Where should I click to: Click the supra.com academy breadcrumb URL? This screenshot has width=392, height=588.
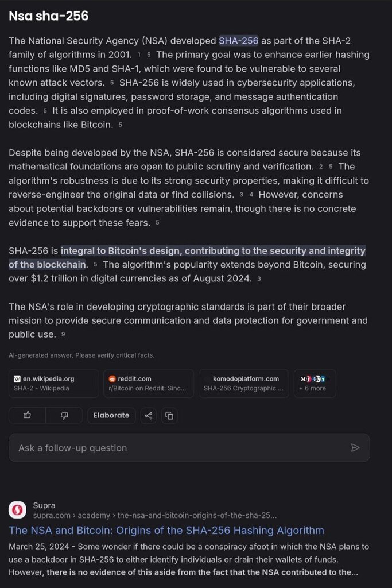pos(155,515)
